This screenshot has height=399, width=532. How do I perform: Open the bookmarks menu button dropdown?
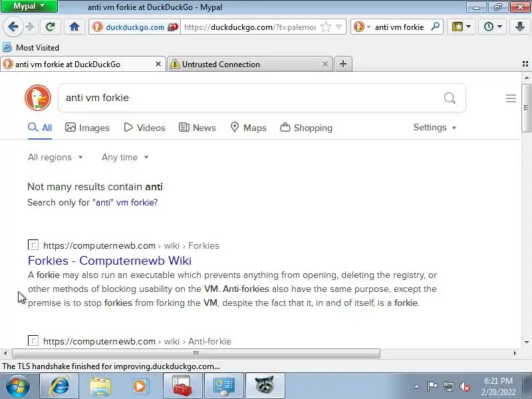click(x=461, y=27)
